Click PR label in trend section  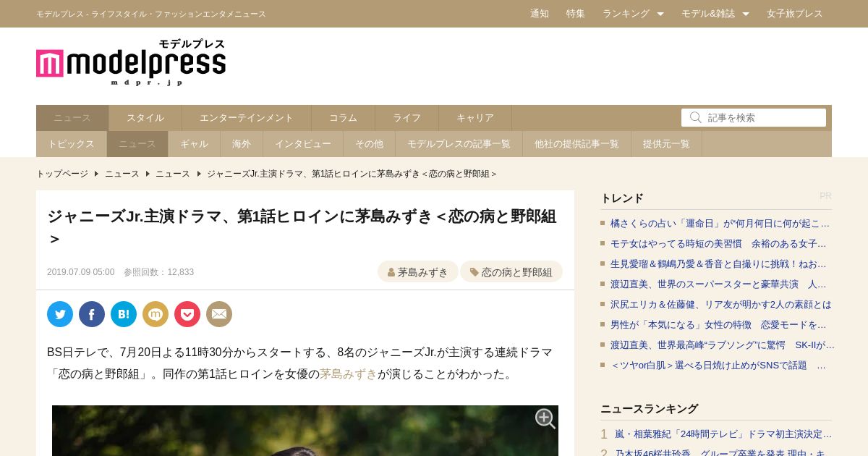tap(825, 196)
